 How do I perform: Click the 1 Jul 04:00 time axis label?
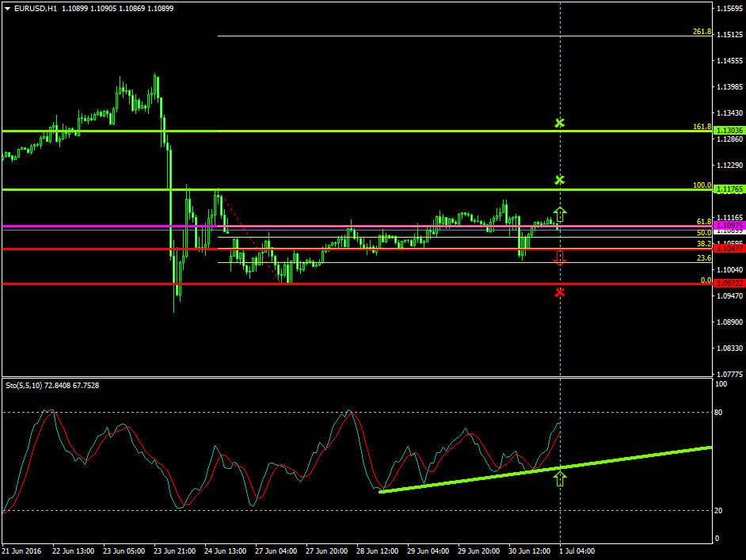(577, 550)
